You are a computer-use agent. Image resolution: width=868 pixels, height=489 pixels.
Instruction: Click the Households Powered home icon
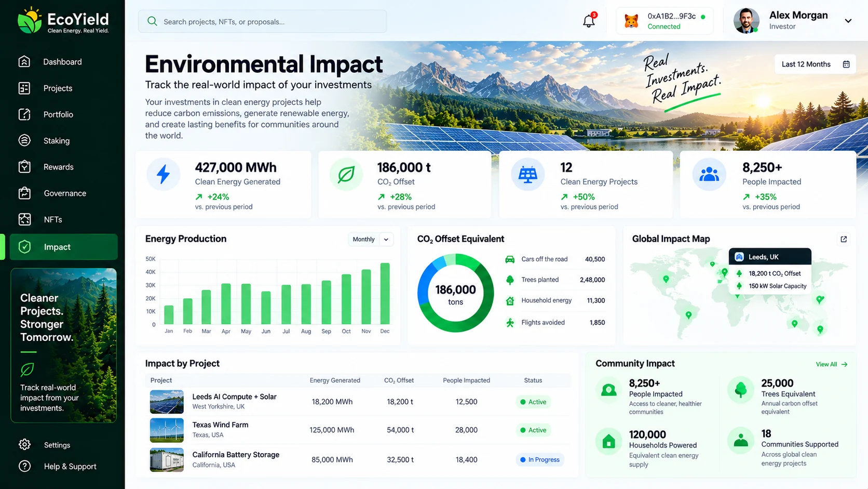coord(608,442)
